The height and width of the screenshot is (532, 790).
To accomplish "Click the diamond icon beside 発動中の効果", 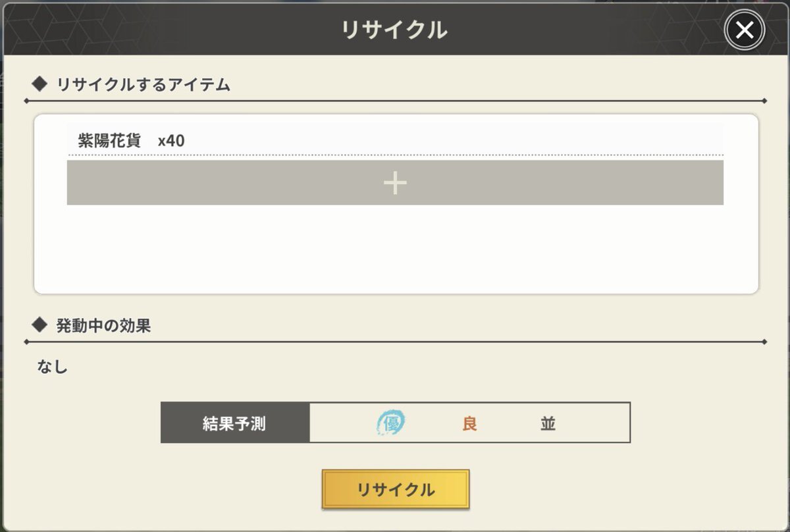I will (x=40, y=325).
